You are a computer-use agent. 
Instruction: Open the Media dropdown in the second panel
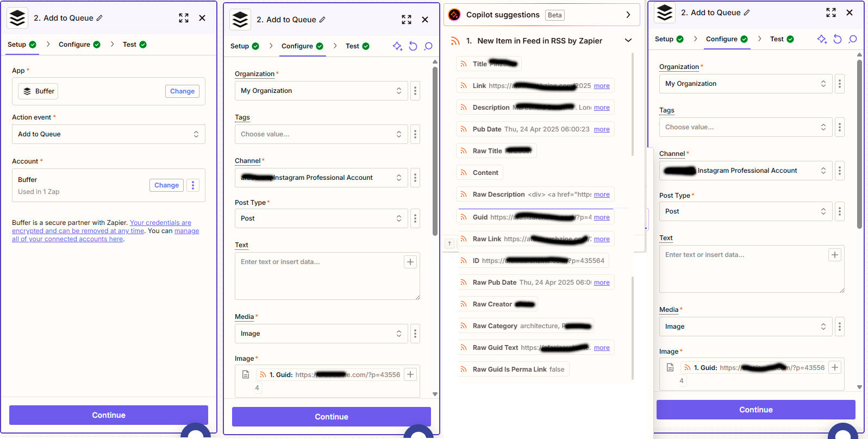click(x=321, y=334)
